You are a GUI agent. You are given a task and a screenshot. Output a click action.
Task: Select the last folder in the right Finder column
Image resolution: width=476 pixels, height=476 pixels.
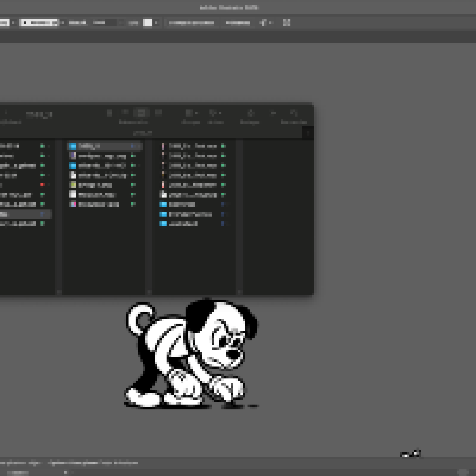point(183,224)
